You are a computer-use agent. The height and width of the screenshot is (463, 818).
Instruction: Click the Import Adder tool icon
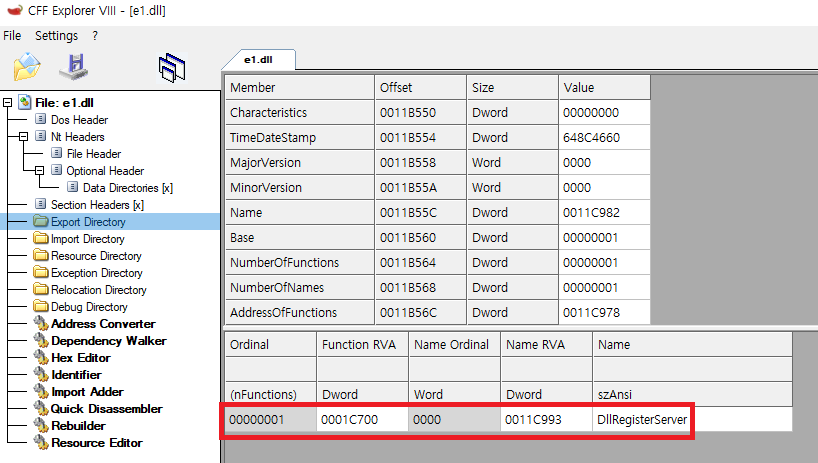point(41,391)
